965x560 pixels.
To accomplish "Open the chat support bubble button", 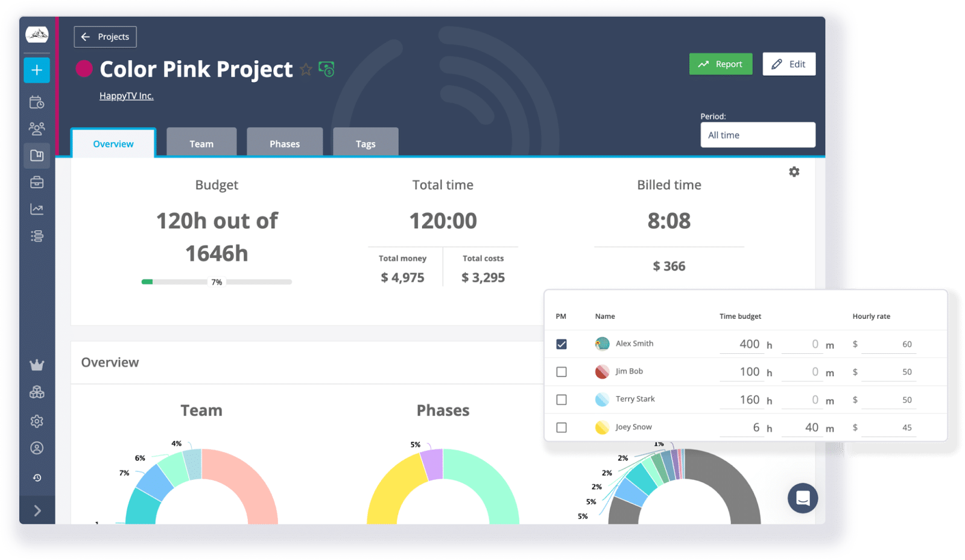I will 803,498.
